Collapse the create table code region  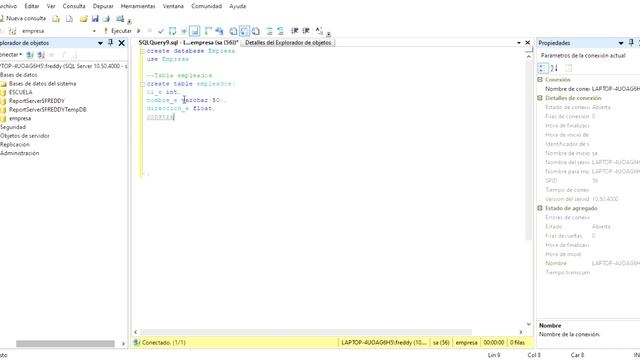tap(142, 84)
